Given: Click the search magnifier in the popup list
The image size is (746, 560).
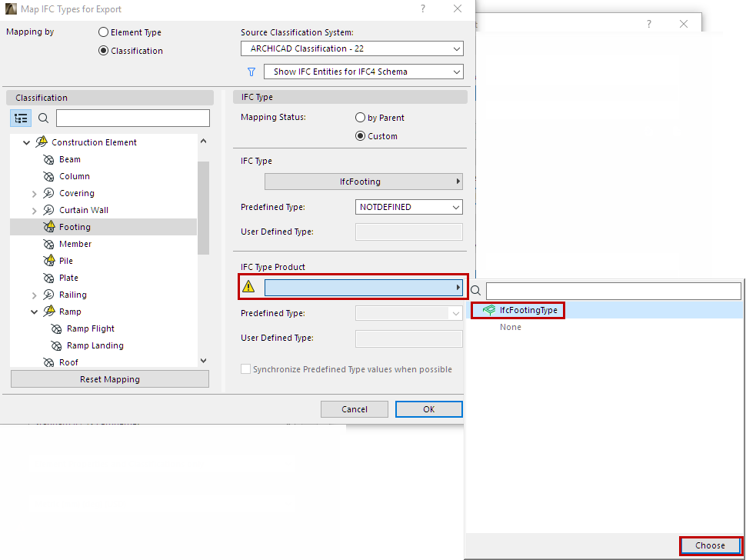Looking at the screenshot, I should click(476, 290).
